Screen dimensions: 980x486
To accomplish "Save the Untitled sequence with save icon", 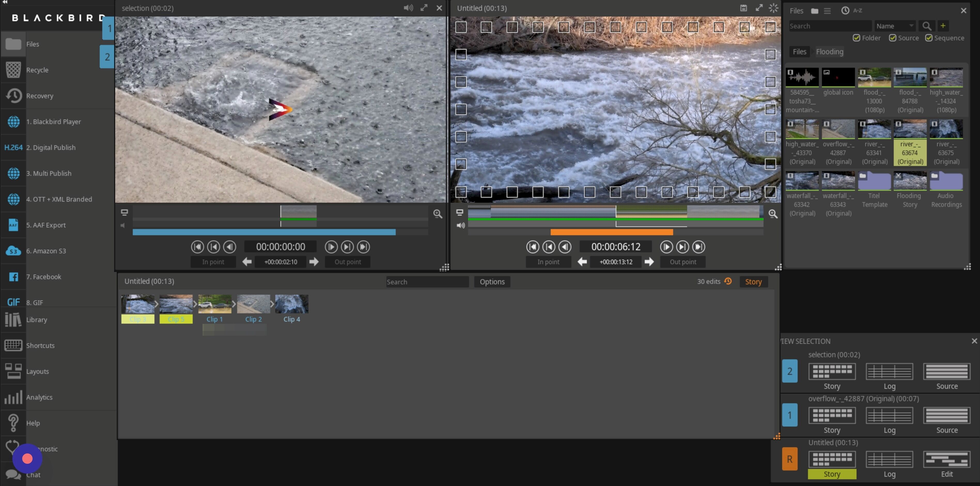I will click(743, 8).
